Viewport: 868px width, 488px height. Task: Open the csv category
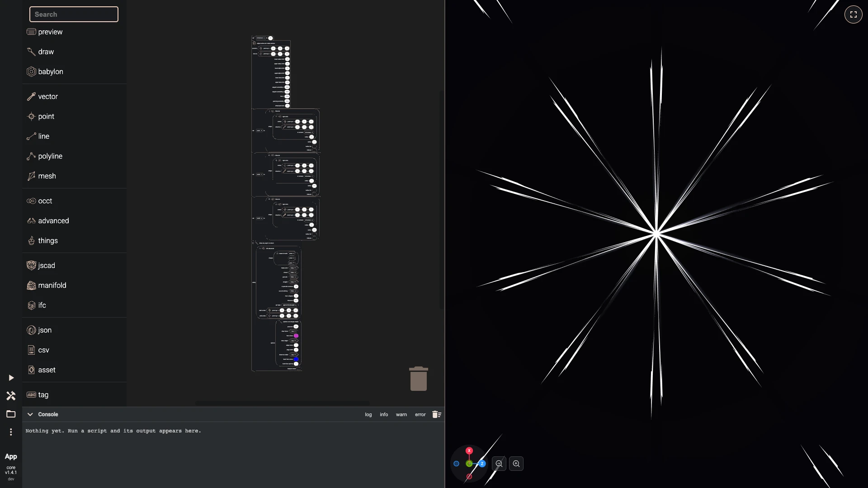click(x=74, y=350)
